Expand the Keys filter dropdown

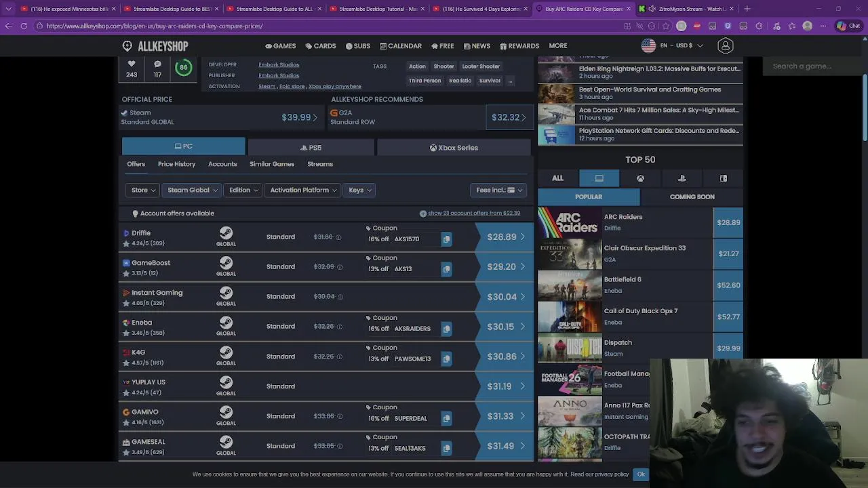coord(360,190)
